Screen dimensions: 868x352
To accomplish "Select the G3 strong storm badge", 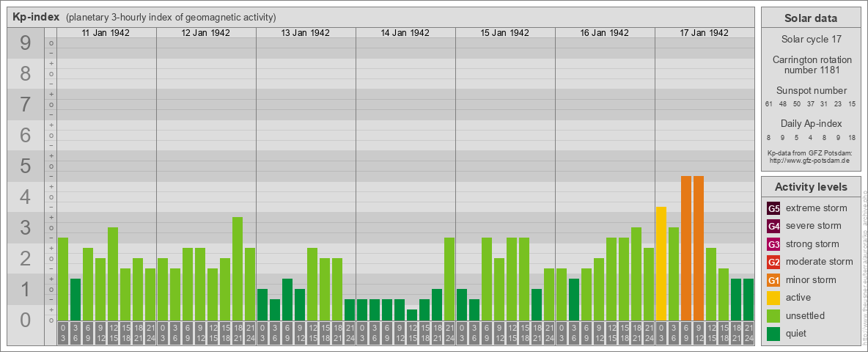I will point(773,244).
